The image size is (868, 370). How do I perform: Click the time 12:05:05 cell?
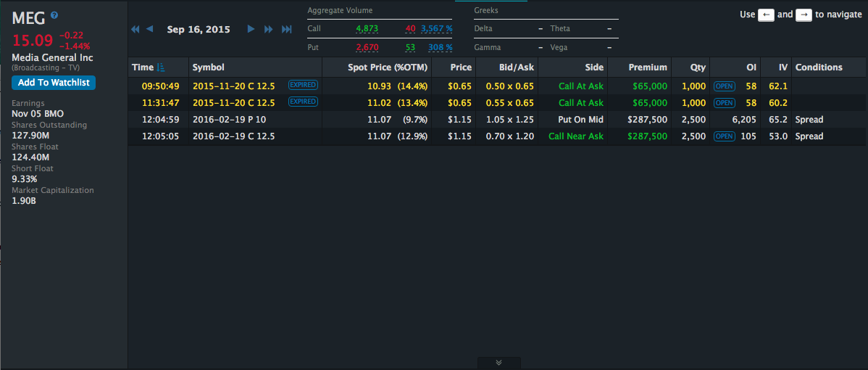pos(161,136)
